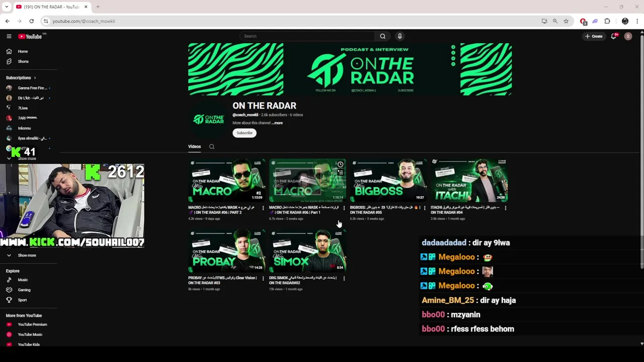
Task: Open Chrome profile avatar
Action: click(625, 21)
